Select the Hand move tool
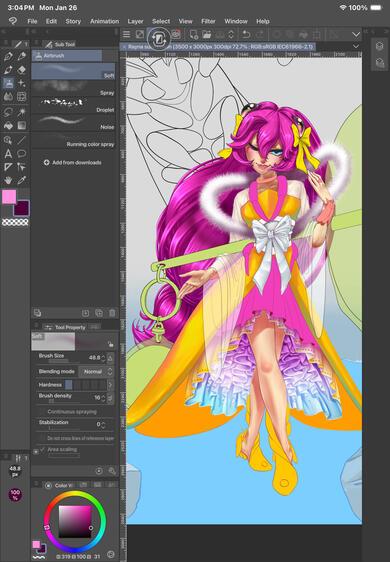 coord(8,180)
